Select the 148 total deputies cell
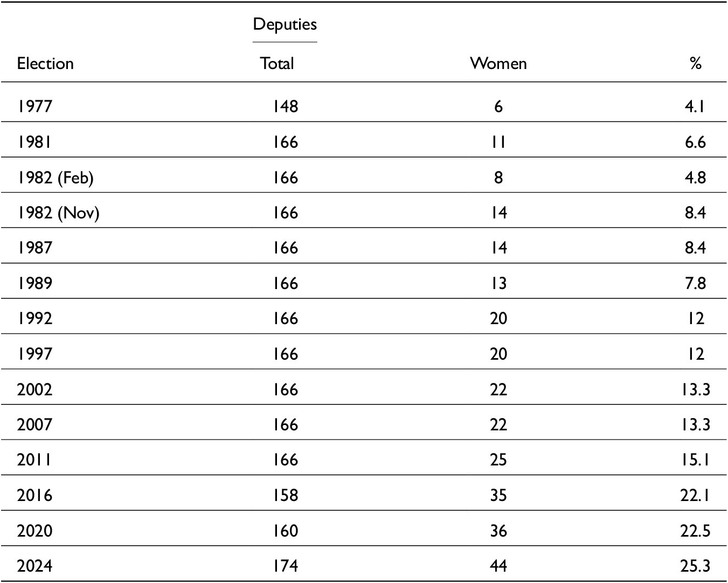The width and height of the screenshot is (728, 583). [x=285, y=106]
